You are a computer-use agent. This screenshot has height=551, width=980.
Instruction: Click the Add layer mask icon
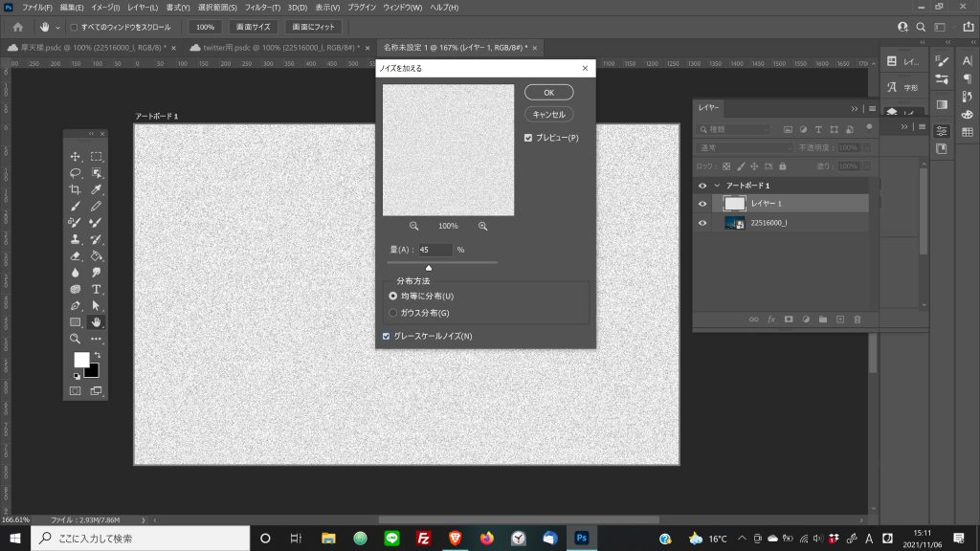tap(788, 319)
